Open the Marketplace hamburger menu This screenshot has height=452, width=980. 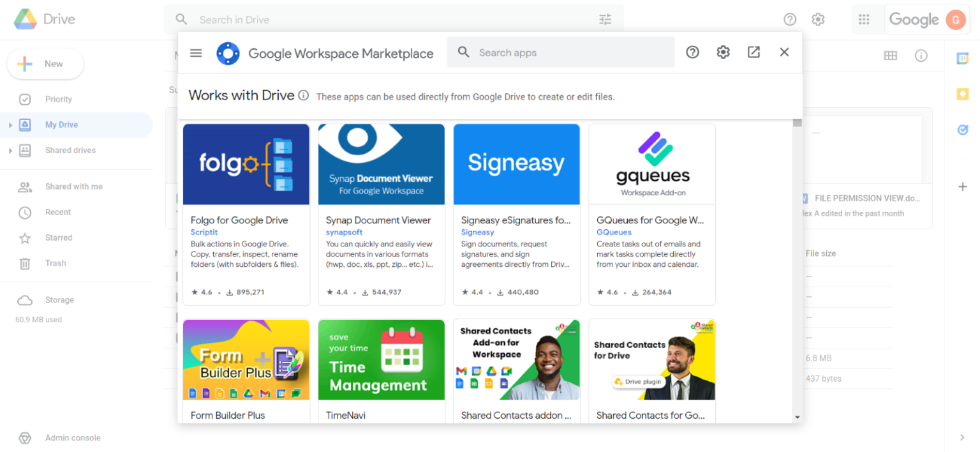(x=196, y=52)
